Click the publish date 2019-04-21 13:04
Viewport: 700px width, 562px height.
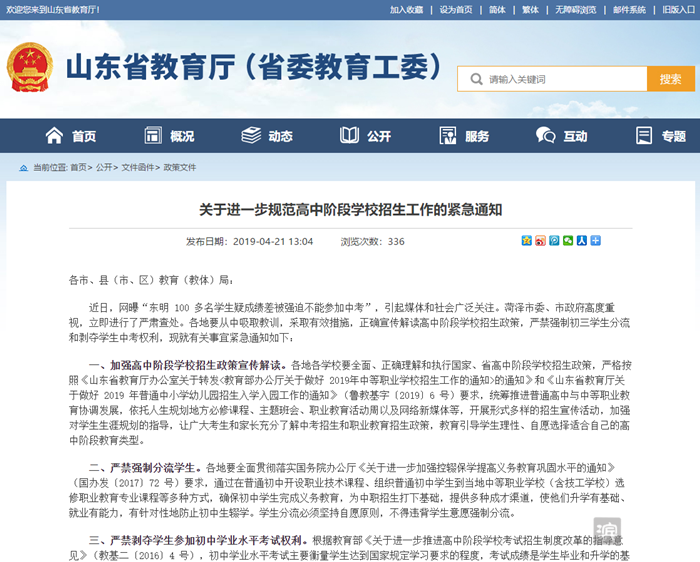pyautogui.click(x=273, y=242)
